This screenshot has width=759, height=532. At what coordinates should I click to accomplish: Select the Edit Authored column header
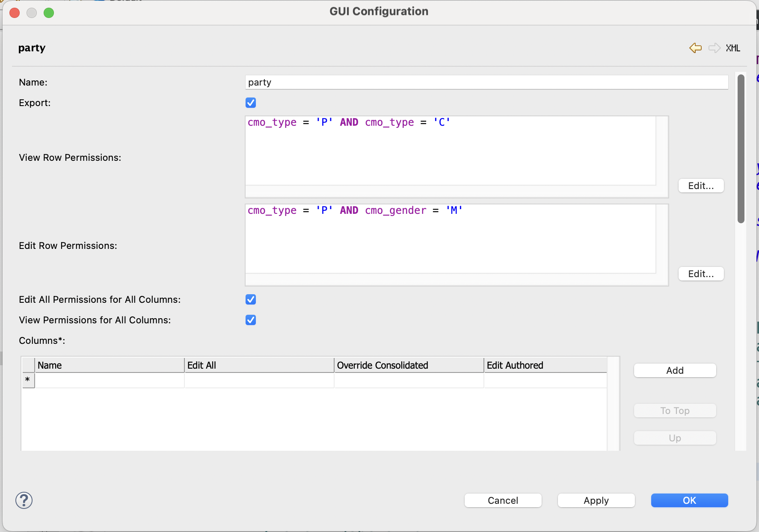click(515, 365)
